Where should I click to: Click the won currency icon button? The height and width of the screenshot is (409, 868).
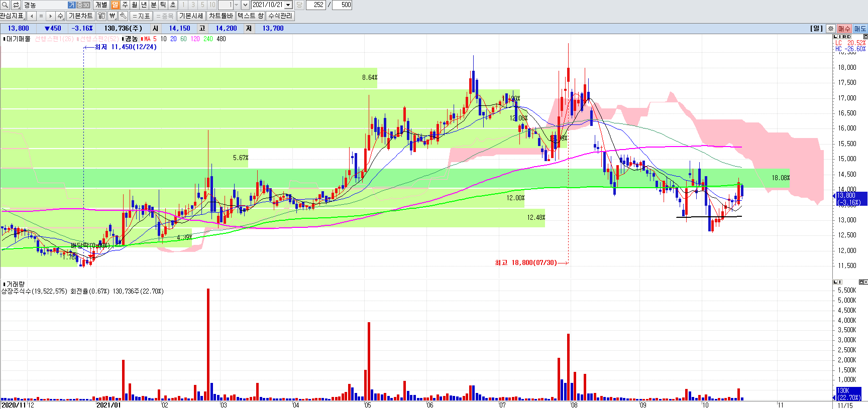pos(113,16)
